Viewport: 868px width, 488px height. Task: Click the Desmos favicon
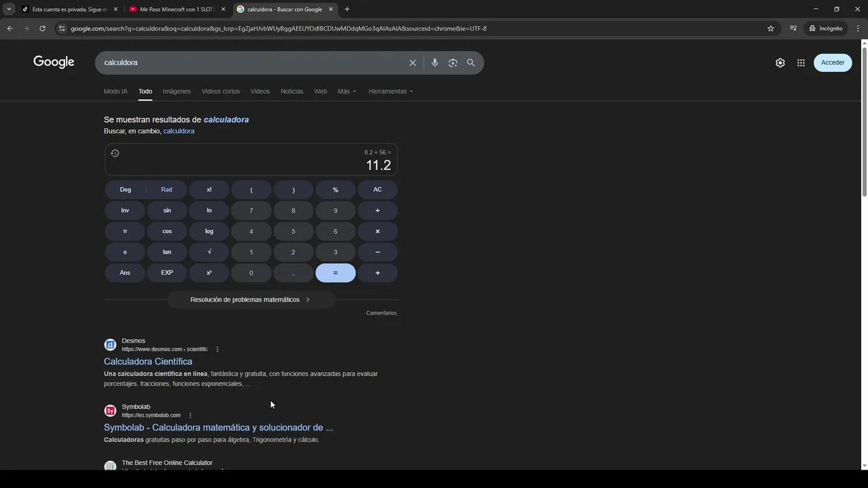tap(110, 344)
